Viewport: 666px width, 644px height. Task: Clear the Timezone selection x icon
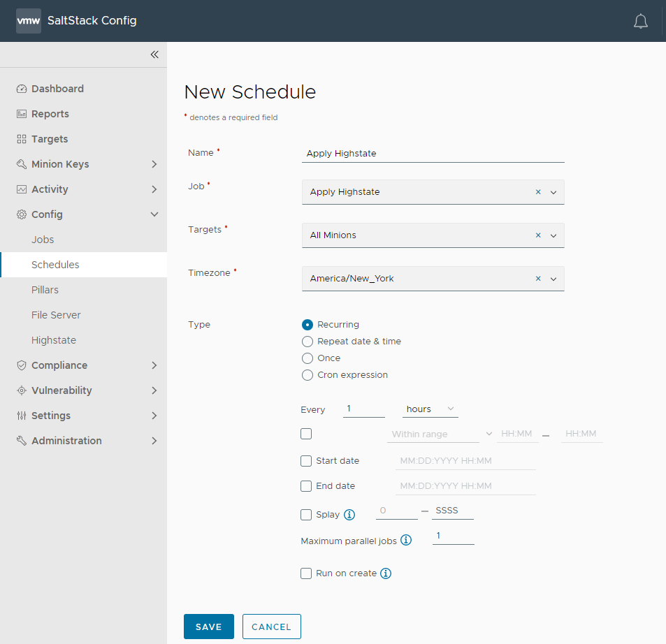pyautogui.click(x=538, y=279)
